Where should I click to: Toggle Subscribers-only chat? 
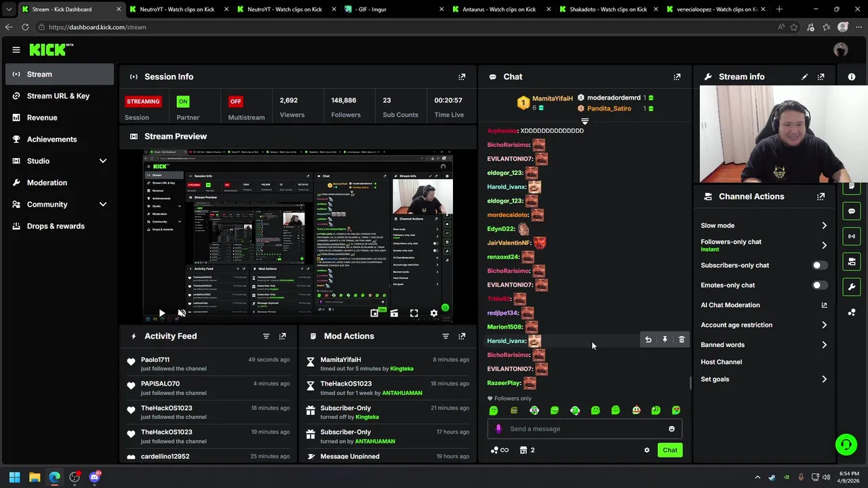tap(819, 266)
